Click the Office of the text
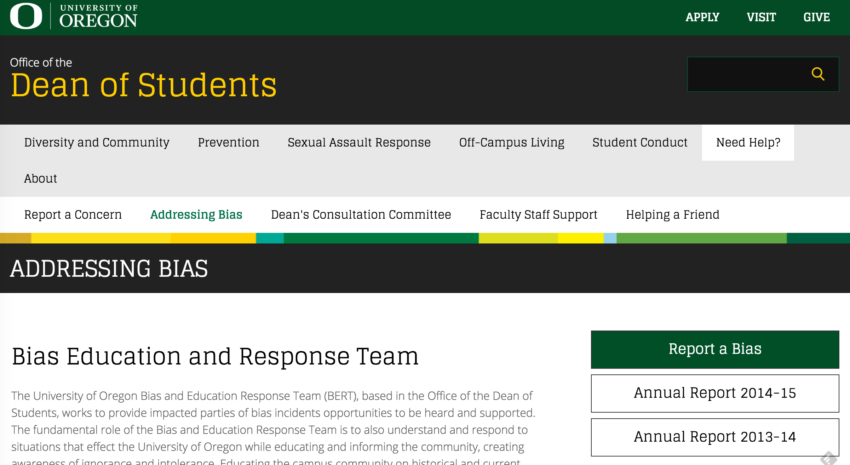 tap(41, 62)
